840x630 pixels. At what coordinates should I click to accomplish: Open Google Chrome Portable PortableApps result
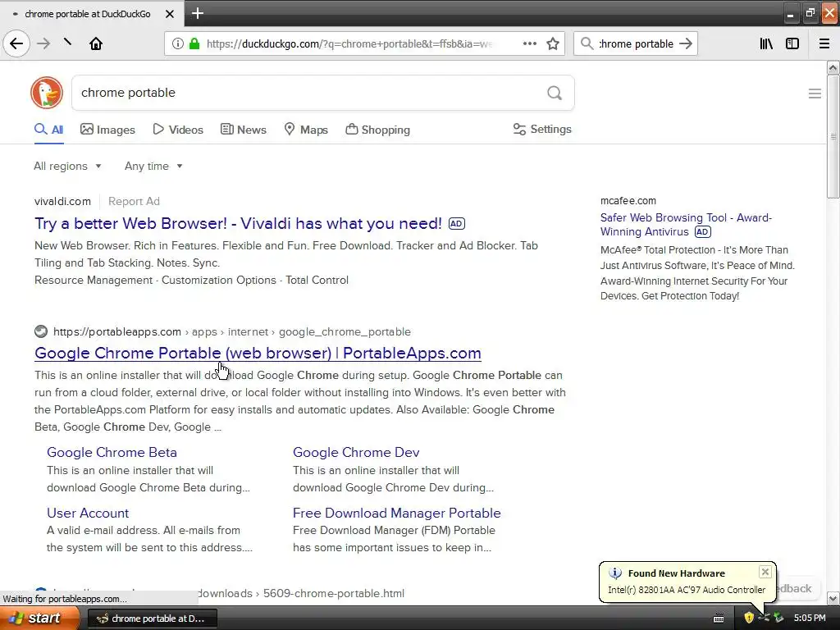(258, 353)
